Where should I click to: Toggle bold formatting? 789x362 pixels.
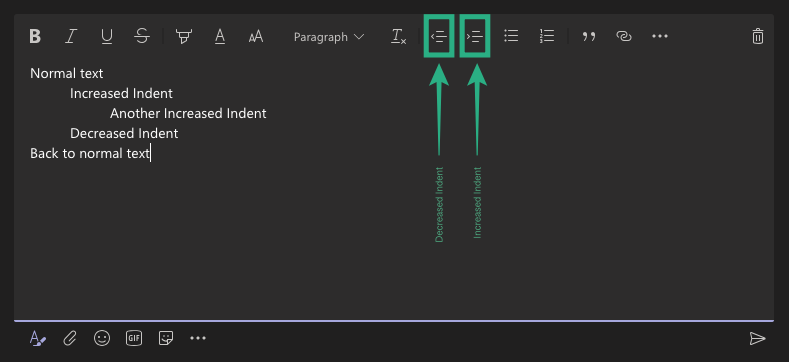coord(35,36)
